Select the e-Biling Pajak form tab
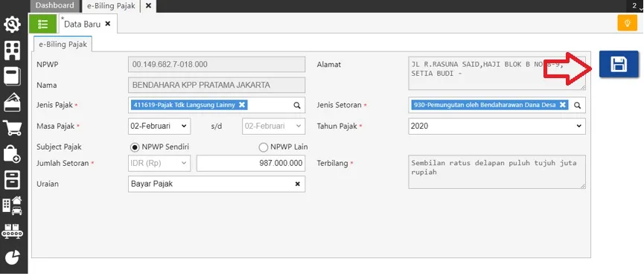Viewport: 644px width, 276px height. click(63, 45)
